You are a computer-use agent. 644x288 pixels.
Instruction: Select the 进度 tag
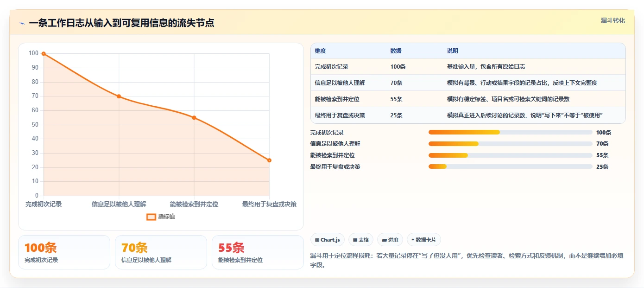390,240
